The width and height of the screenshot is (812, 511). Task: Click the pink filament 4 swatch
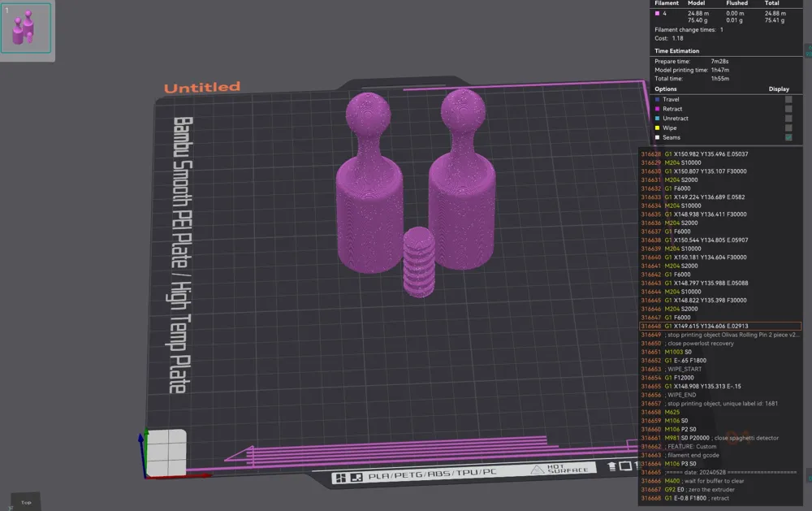[x=657, y=14]
